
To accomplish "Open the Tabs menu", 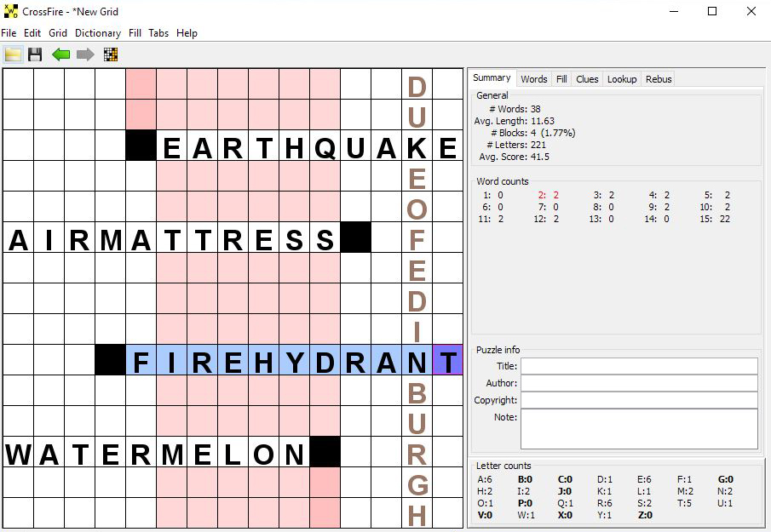I will [158, 33].
